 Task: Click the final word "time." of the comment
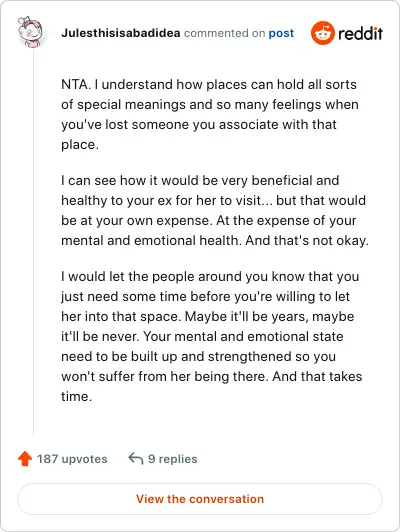(x=76, y=397)
